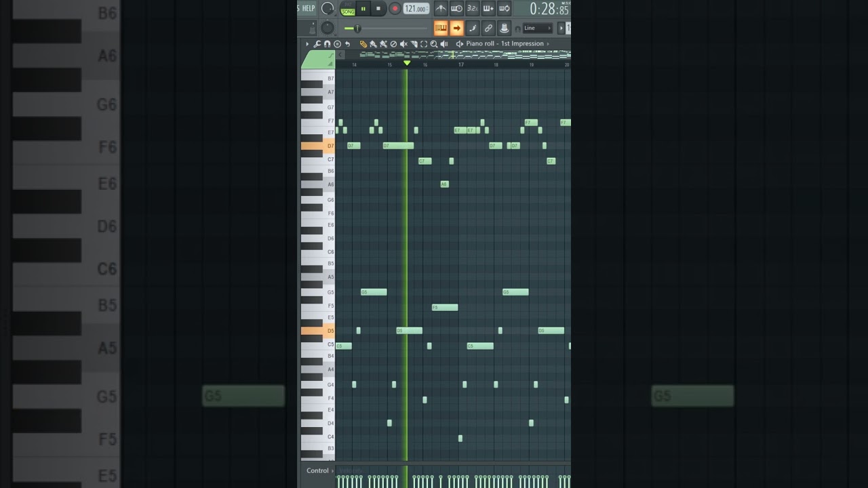Toggle overdub blend recording
Screen dimensions: 868x488
[488, 8]
